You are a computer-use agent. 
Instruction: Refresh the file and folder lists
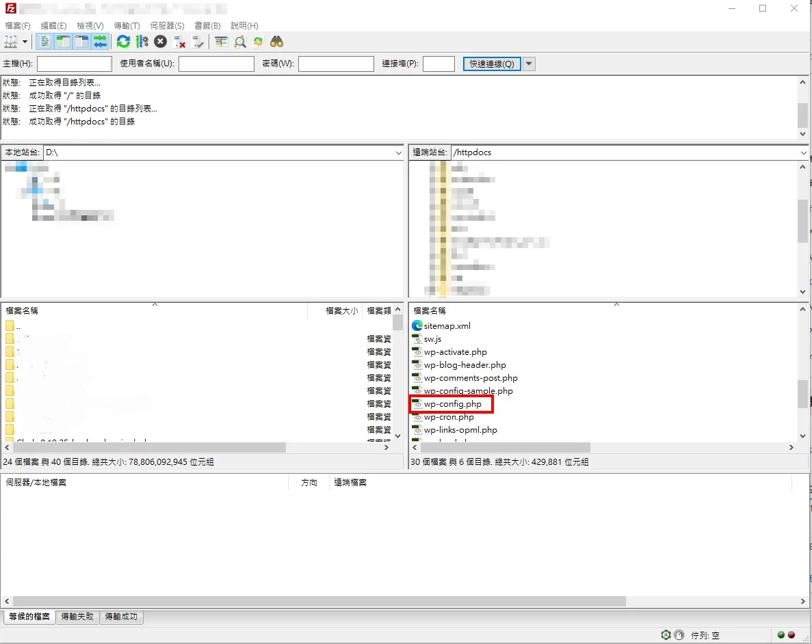pos(123,42)
